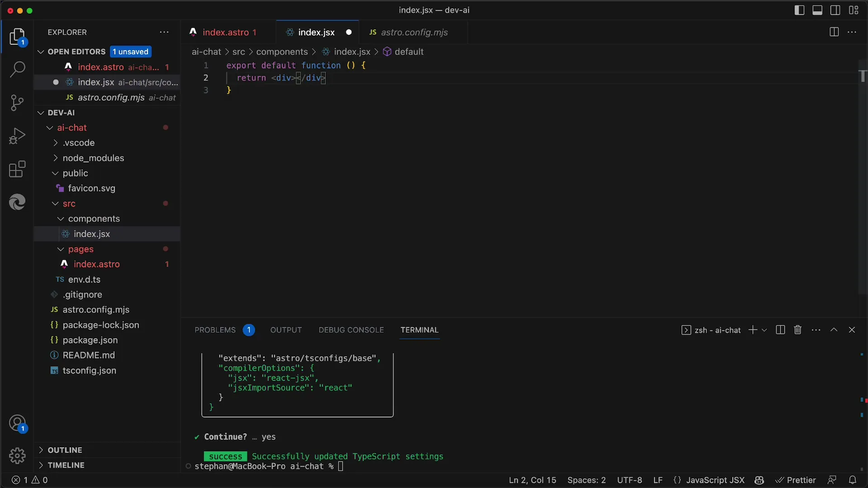Collapse the OPEN EDITORS section
868x488 pixels.
[41, 52]
